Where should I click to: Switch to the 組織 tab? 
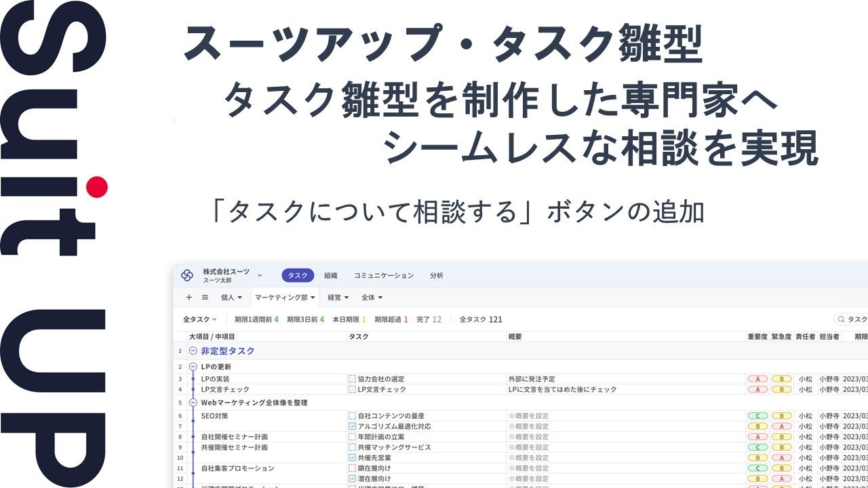coord(331,275)
